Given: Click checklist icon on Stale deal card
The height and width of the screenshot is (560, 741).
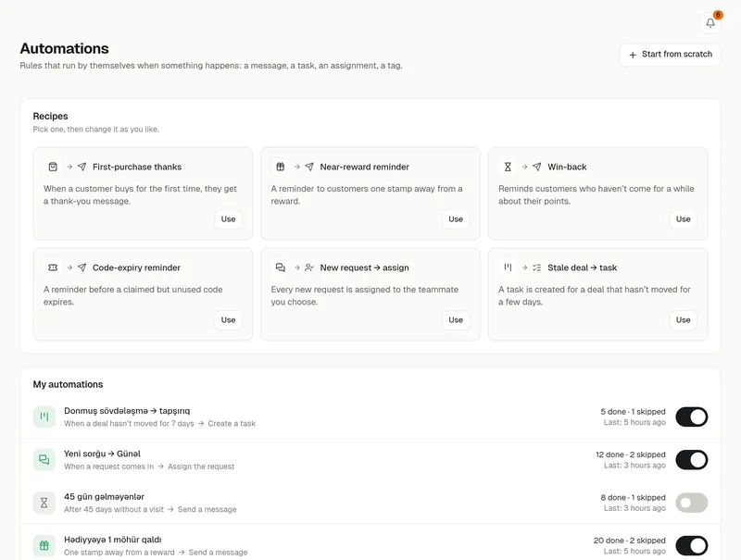Looking at the screenshot, I should point(537,268).
